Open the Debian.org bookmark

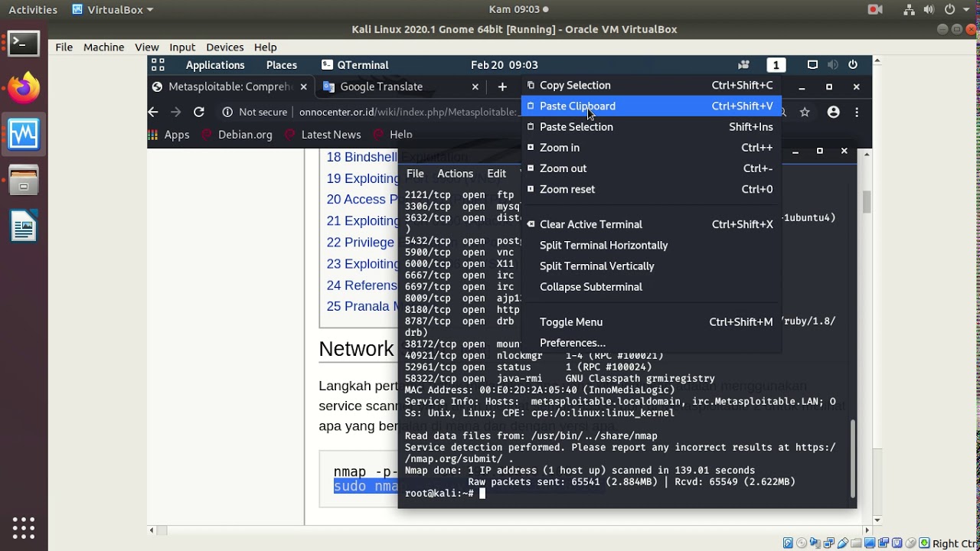pos(237,135)
